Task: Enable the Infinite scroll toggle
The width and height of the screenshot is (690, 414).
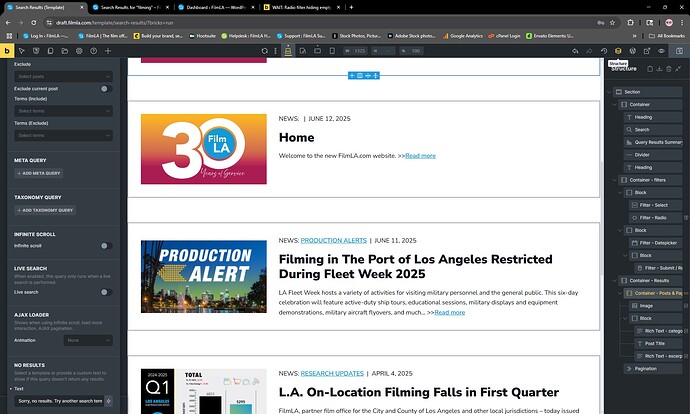Action: click(105, 244)
